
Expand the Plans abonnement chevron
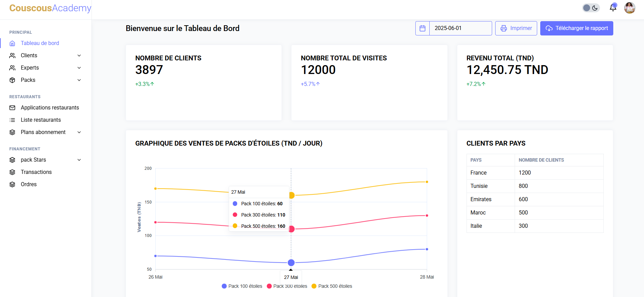(79, 132)
